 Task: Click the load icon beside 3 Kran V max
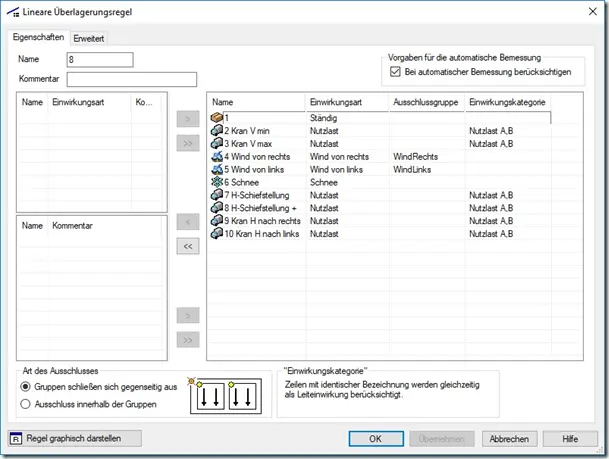click(x=217, y=143)
